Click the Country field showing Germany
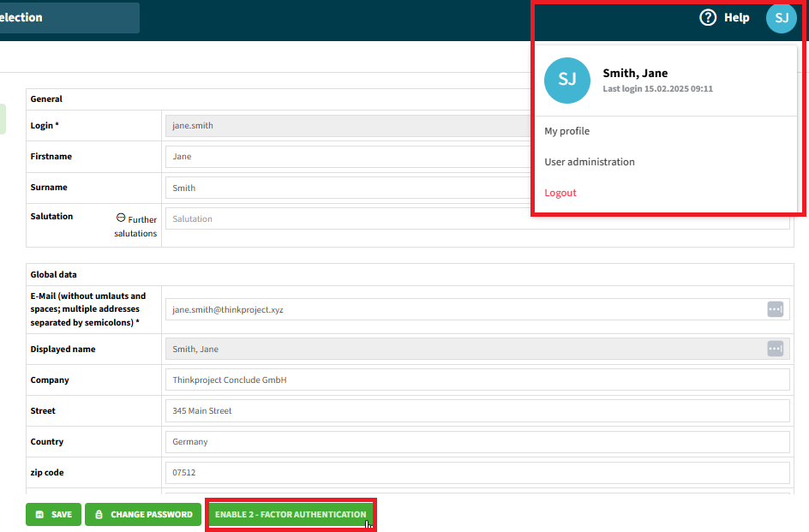Screen dimensions: 809x532 (x=476, y=442)
